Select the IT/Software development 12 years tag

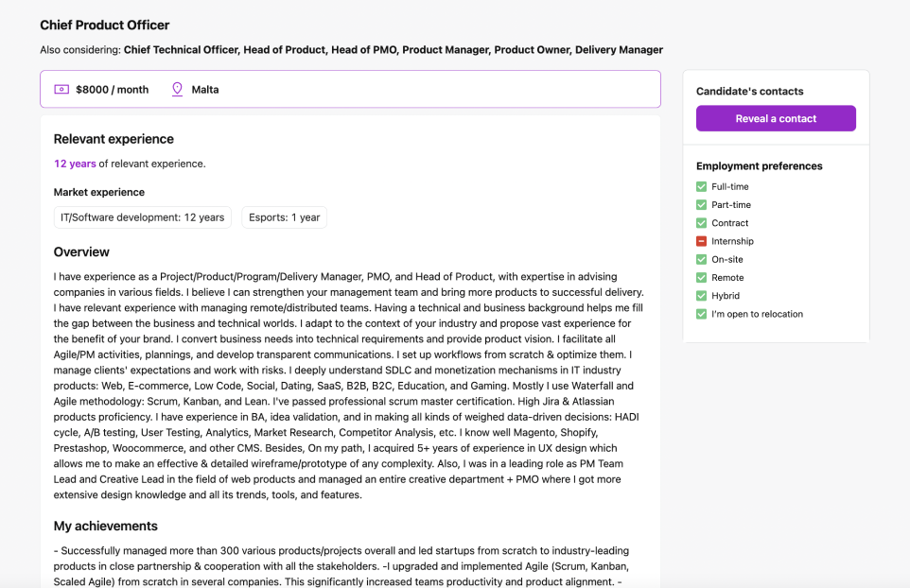click(x=142, y=217)
